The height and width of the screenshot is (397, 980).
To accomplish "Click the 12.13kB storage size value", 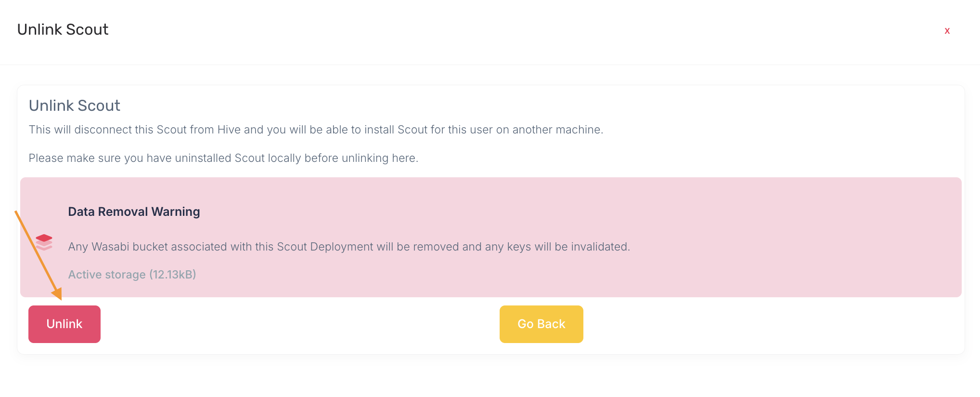I will pyautogui.click(x=172, y=275).
